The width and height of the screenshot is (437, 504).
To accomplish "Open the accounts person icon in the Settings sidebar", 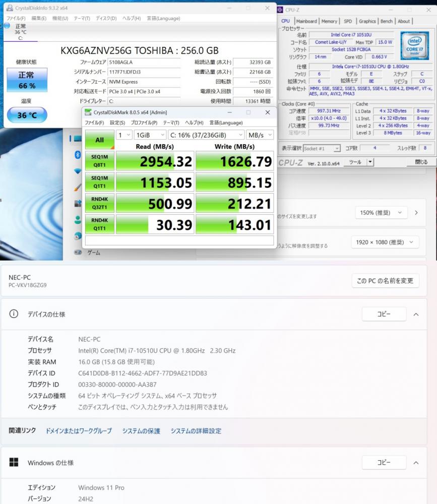I will click(78, 220).
